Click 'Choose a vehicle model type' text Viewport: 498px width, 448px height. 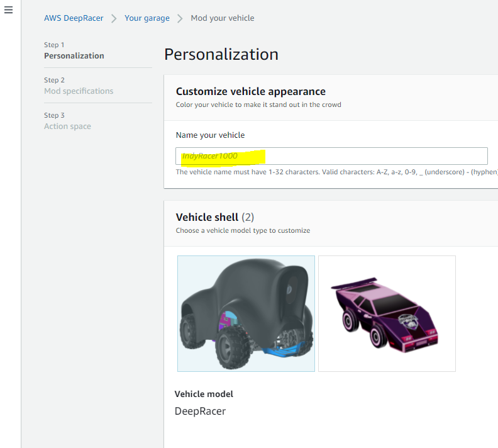tap(243, 230)
